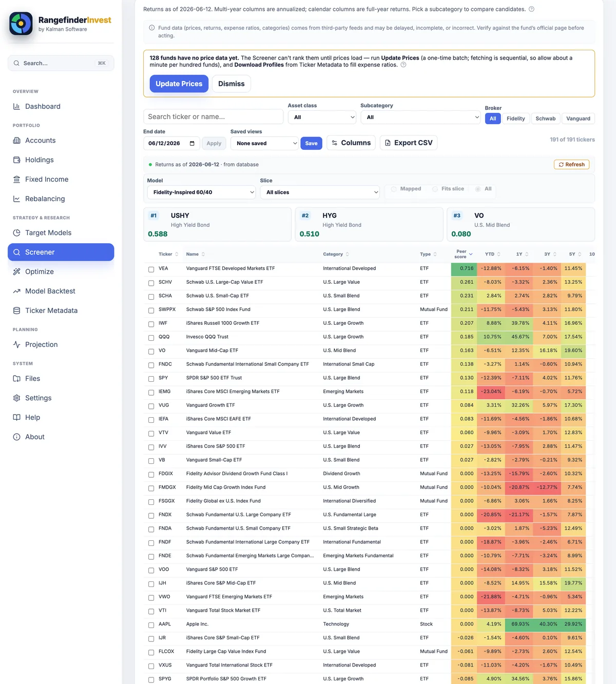616x684 pixels.
Task: Sort by 5Y column header
Action: click(x=575, y=254)
